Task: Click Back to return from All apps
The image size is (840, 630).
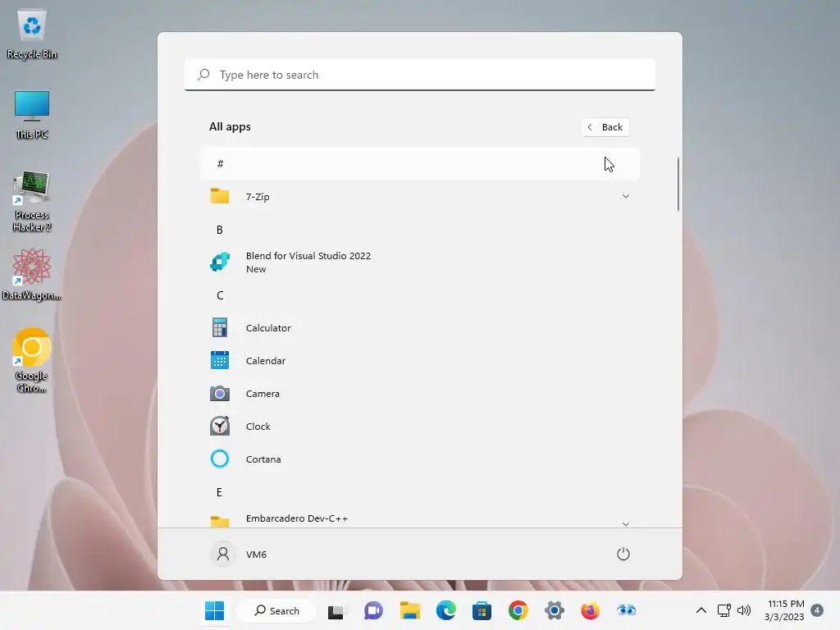Action: [x=605, y=127]
